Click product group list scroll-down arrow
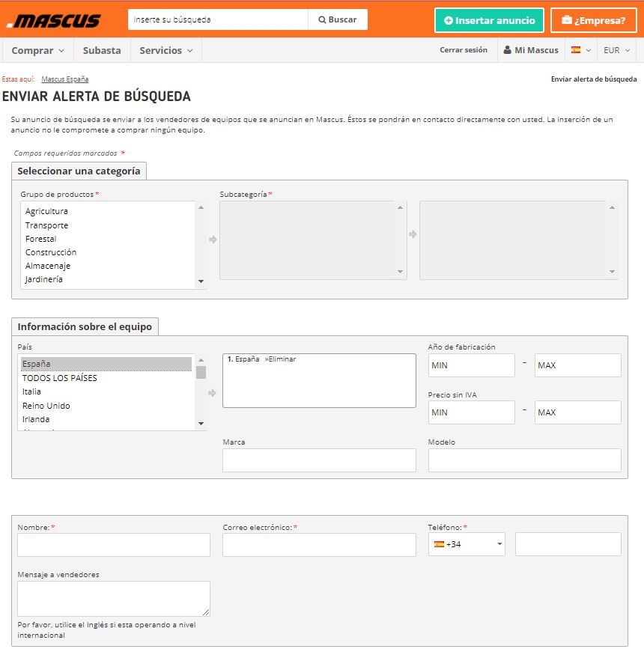The height and width of the screenshot is (652, 644). click(201, 281)
